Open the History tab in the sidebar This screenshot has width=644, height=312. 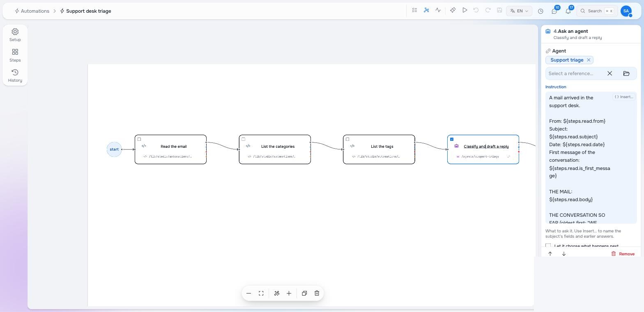point(15,76)
